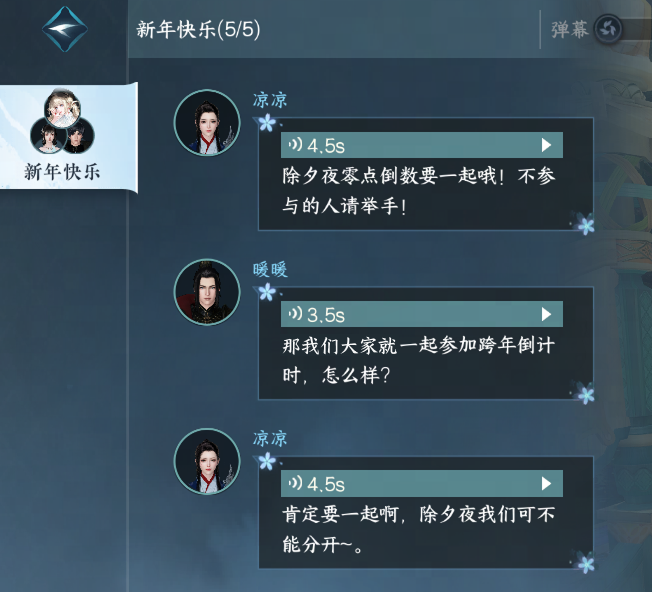Screen dimensions: 652x592
Task: Open 凉凉's avatar on the first message
Action: tap(207, 123)
